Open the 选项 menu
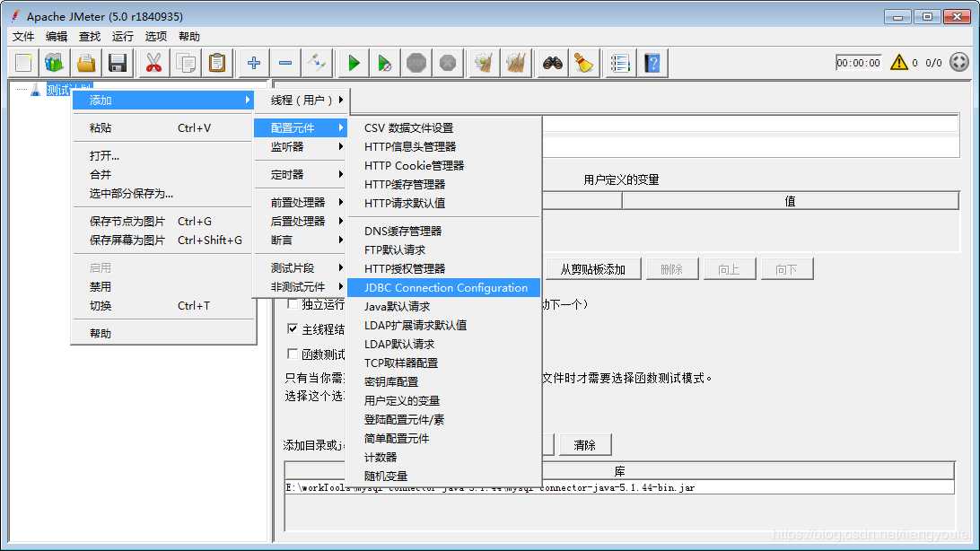Viewport: 980px width, 551px height. (156, 36)
